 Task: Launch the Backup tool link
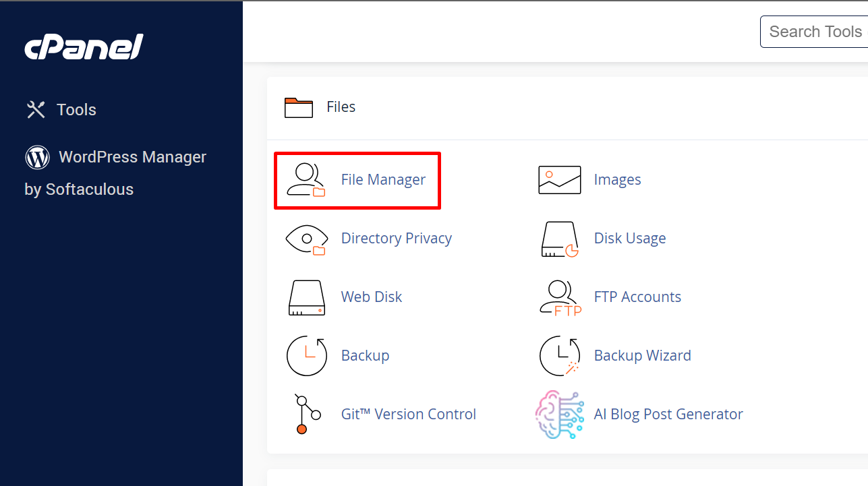[x=366, y=356]
